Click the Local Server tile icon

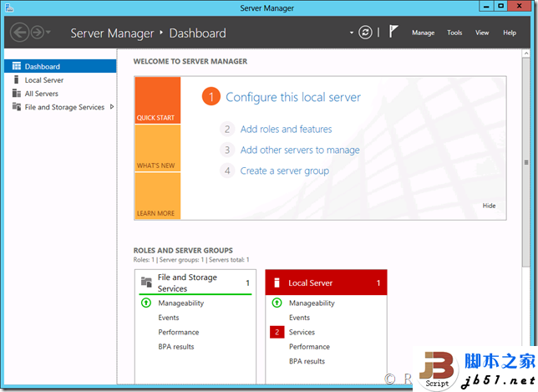pyautogui.click(x=277, y=283)
